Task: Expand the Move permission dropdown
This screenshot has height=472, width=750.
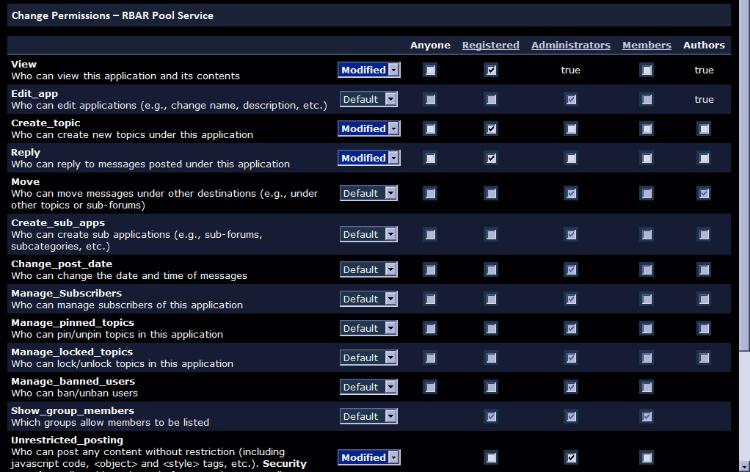Action: tap(369, 193)
